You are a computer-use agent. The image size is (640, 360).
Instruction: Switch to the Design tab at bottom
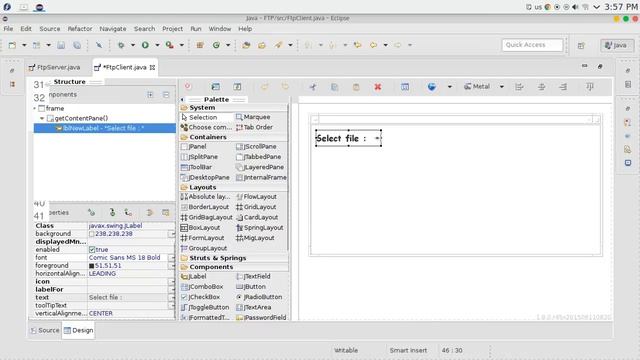point(78,330)
